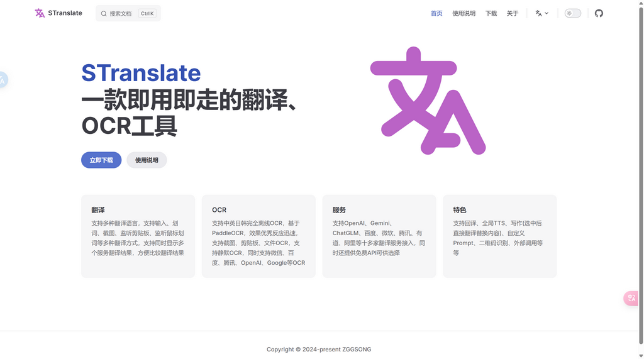Click the Ctrl K shortcut hint
This screenshot has height=359, width=644.
pos(147,14)
